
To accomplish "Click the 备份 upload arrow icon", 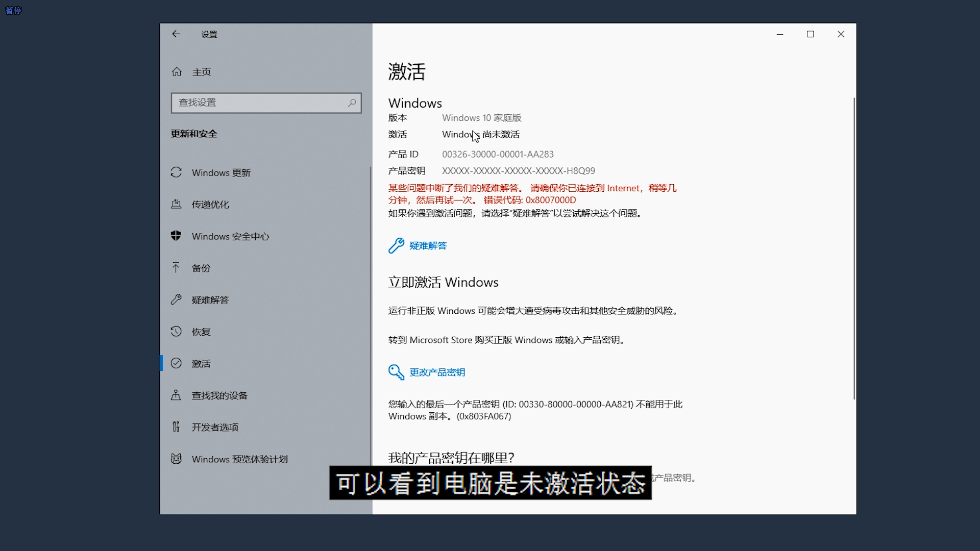I will pyautogui.click(x=176, y=268).
